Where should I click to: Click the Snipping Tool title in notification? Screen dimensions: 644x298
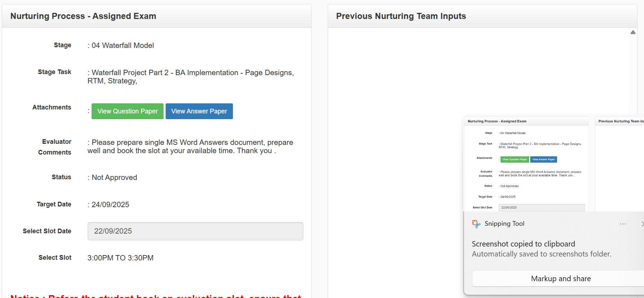[504, 224]
